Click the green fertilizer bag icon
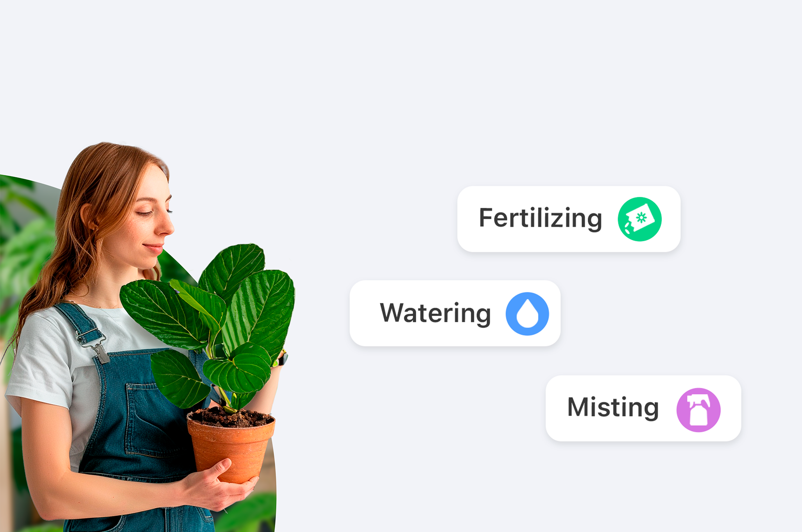This screenshot has height=532, width=802. 639,219
